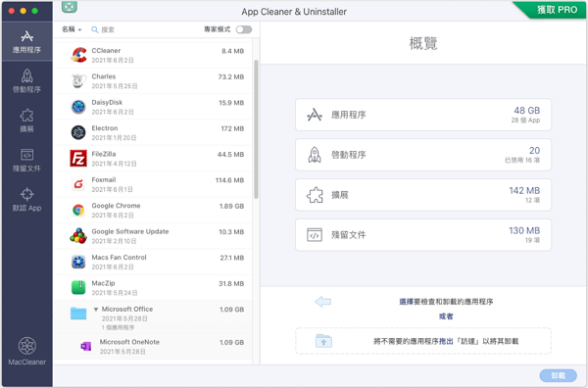Screen dimensions: 588x388
Task: Open MacCleaner from the sidebar bottom
Action: pyautogui.click(x=27, y=352)
